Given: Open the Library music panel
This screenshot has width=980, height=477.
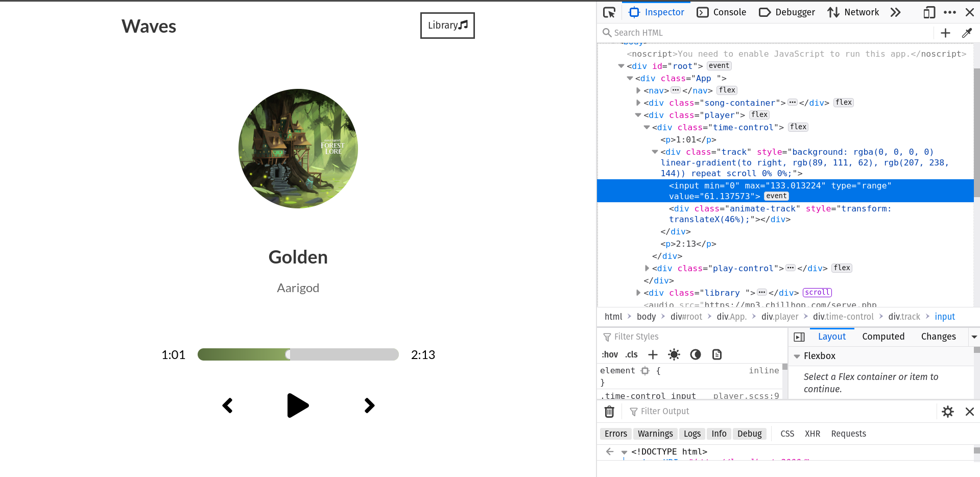Looking at the screenshot, I should click(x=447, y=26).
